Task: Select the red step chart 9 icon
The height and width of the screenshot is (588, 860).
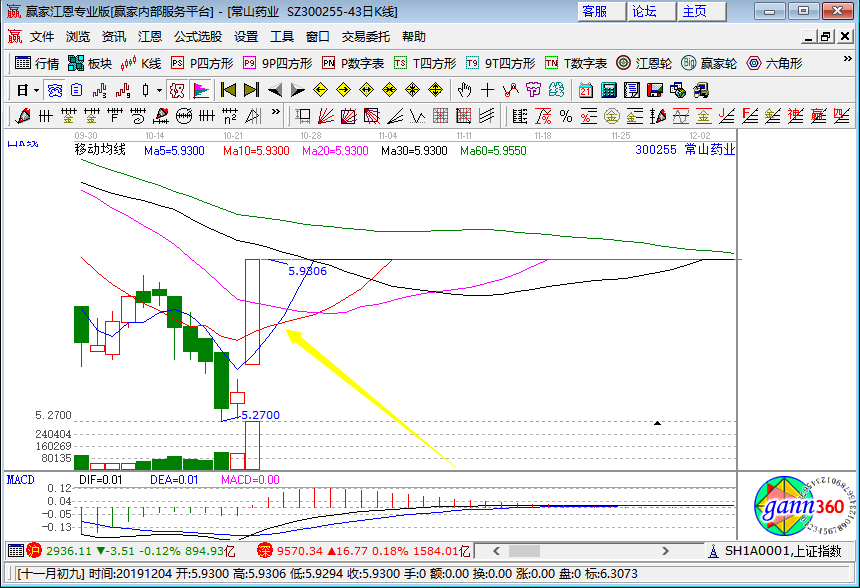Action: pyautogui.click(x=123, y=90)
